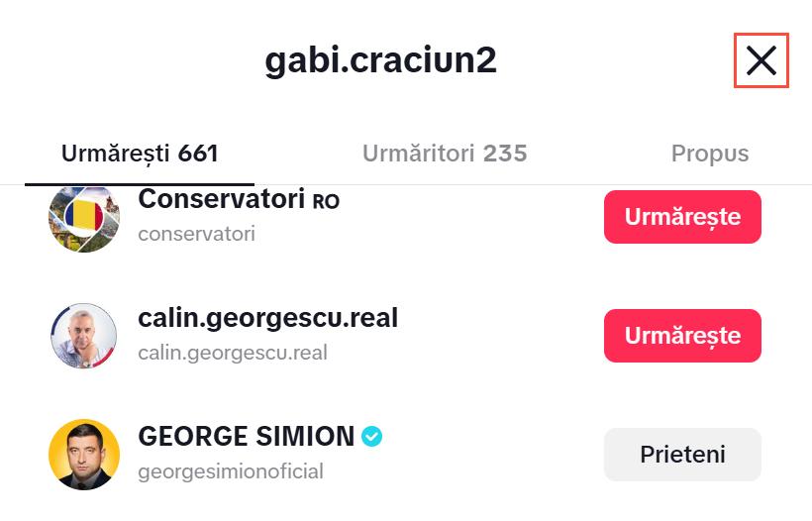Click the Prieteni button for George Simion
812x521 pixels.
[682, 455]
